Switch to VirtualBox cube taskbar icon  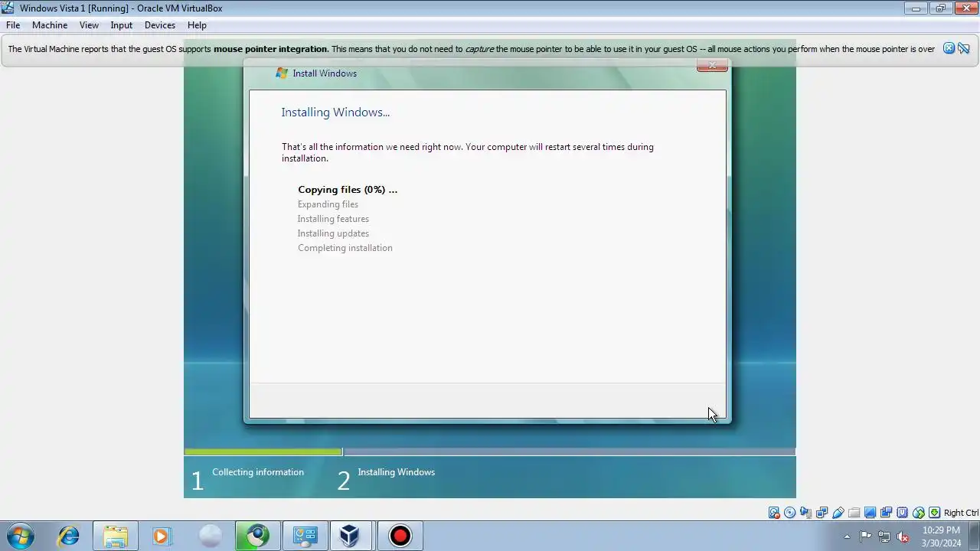tap(351, 536)
